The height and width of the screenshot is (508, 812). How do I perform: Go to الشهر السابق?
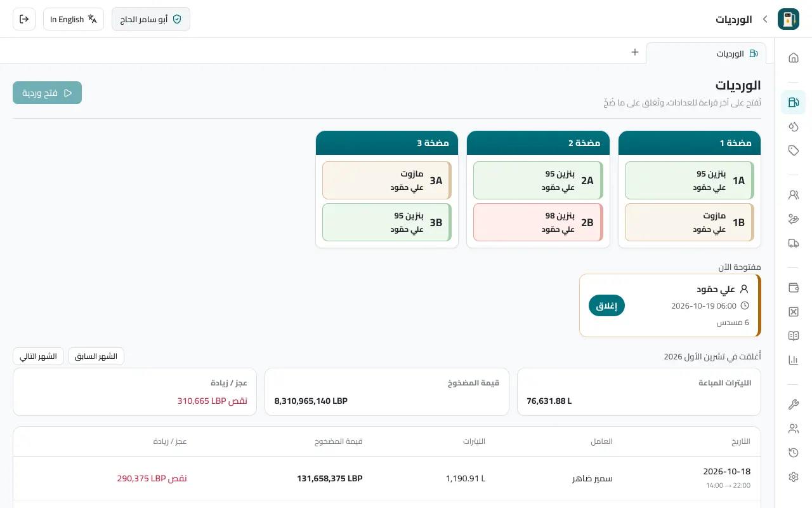click(x=96, y=356)
